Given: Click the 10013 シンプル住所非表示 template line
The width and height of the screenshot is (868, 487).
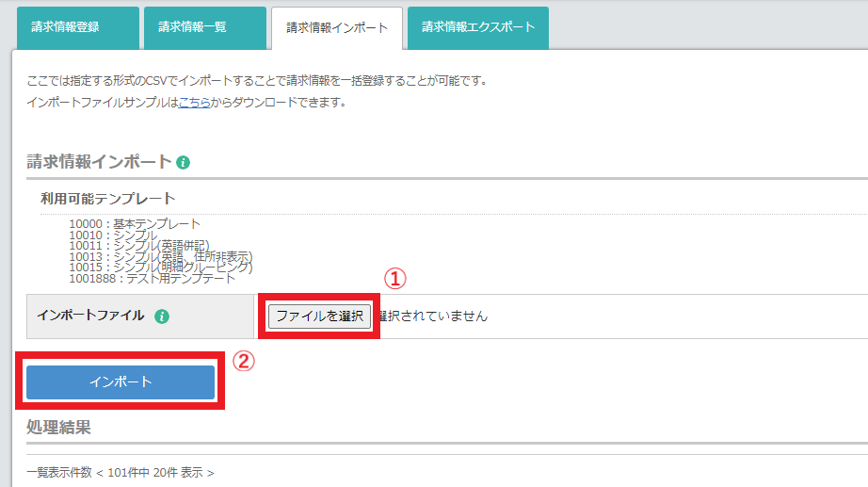Looking at the screenshot, I should click(x=161, y=256).
